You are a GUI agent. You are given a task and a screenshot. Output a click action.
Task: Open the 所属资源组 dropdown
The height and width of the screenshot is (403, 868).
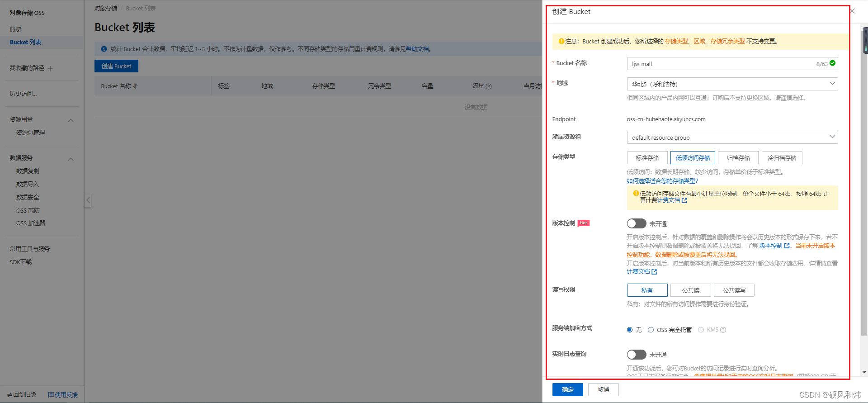pyautogui.click(x=732, y=137)
